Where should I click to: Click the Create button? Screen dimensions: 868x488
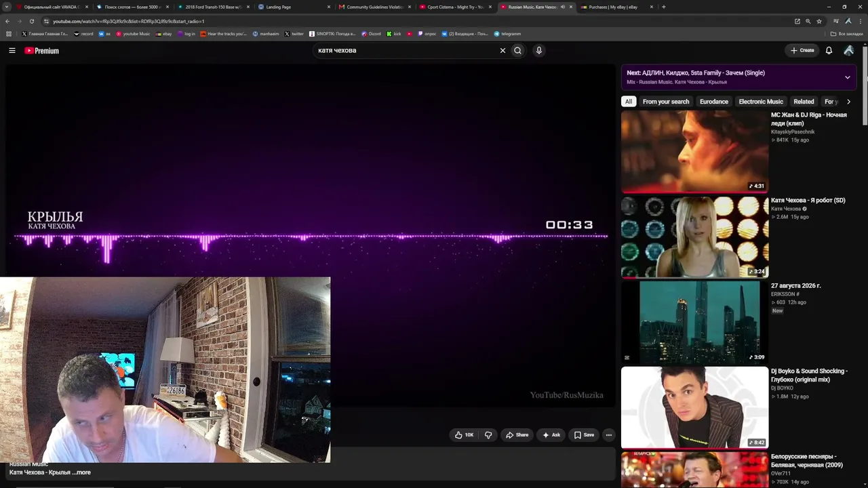[802, 50]
